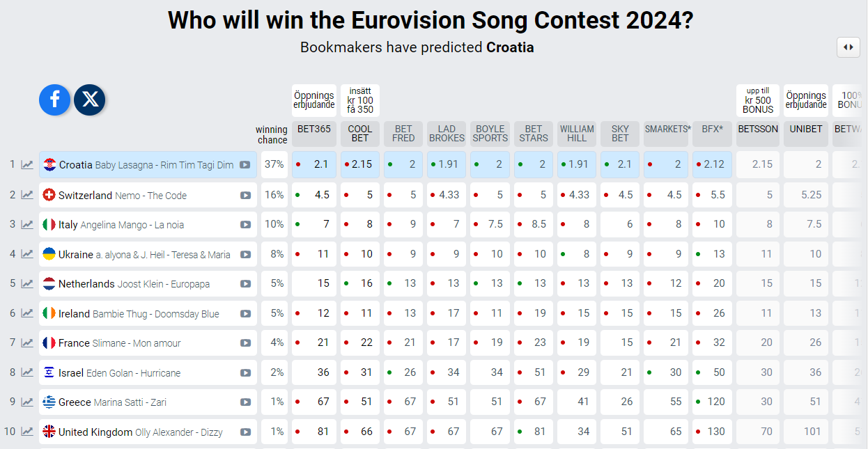Play Switzerland's song video
Screen dimensions: 868x449
click(x=245, y=196)
